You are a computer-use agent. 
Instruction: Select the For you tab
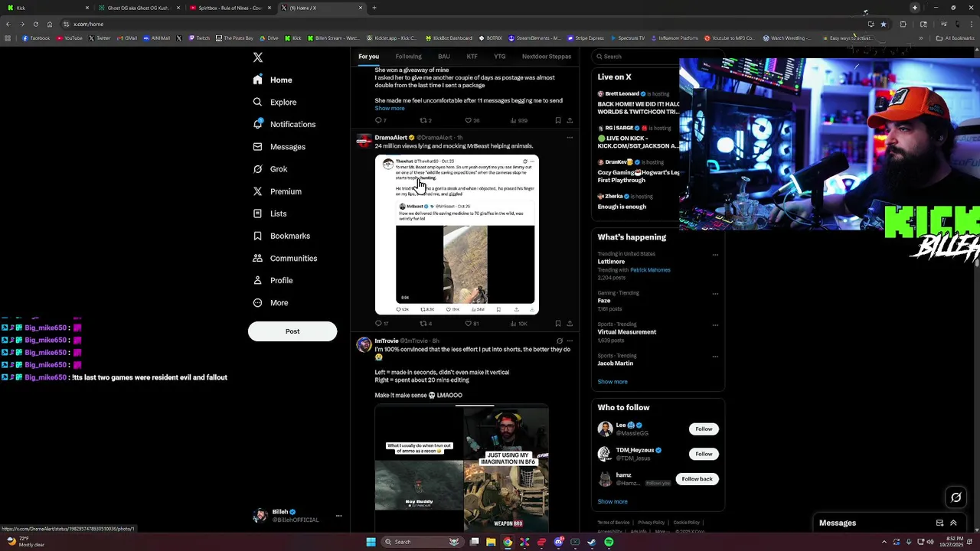[x=368, y=57]
